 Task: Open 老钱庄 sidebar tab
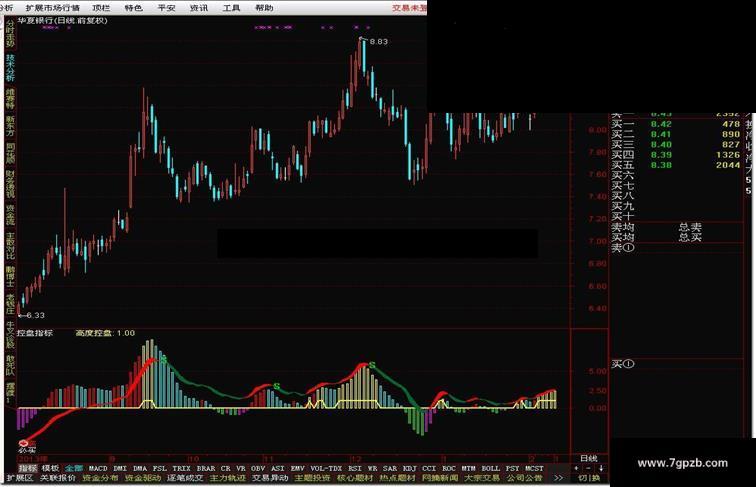click(x=10, y=304)
